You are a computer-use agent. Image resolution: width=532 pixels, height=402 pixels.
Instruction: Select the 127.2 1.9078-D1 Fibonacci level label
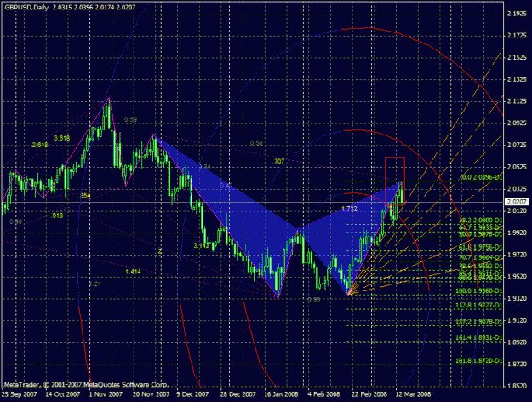479,322
